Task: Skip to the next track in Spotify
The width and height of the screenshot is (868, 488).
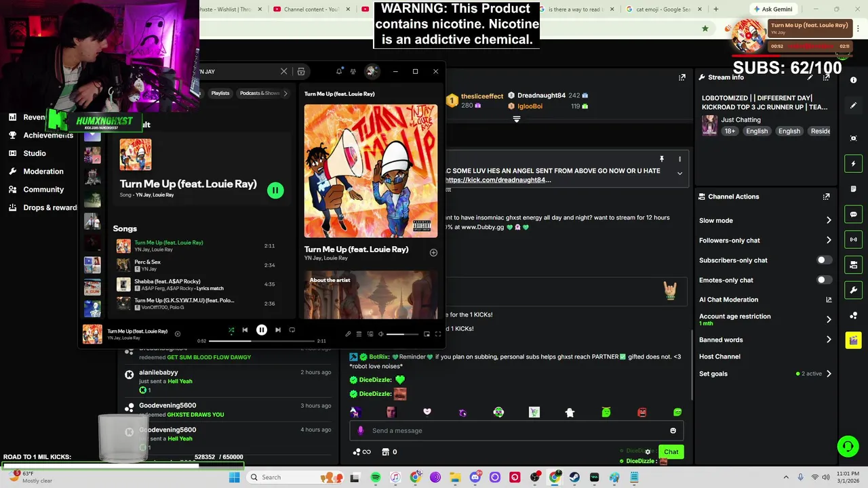Action: (x=278, y=330)
